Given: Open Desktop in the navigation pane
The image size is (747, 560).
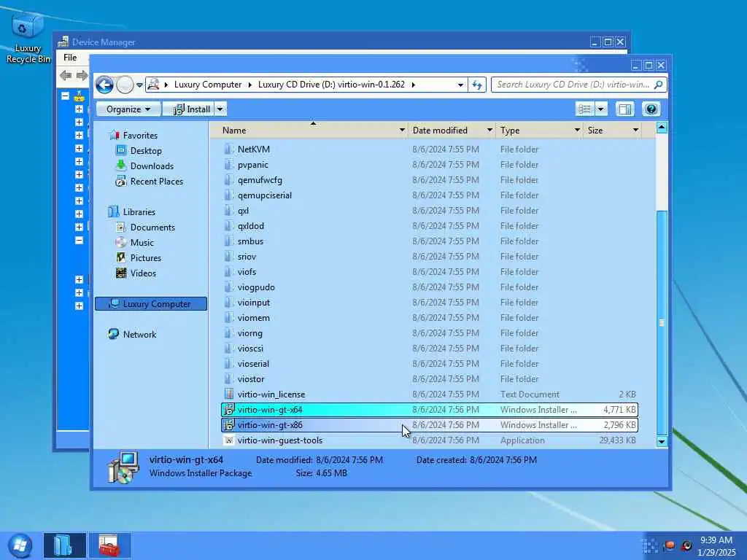Looking at the screenshot, I should coord(146,151).
